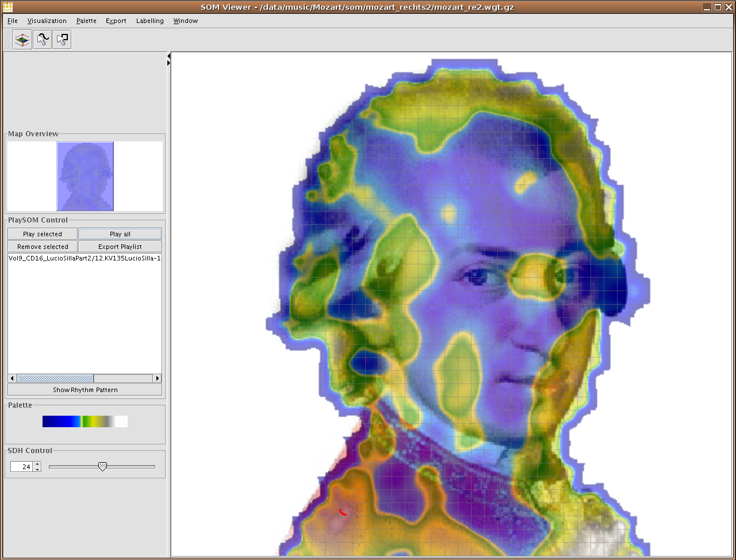Click Remove selected button
Viewport: 736px width, 560px height.
coord(43,247)
